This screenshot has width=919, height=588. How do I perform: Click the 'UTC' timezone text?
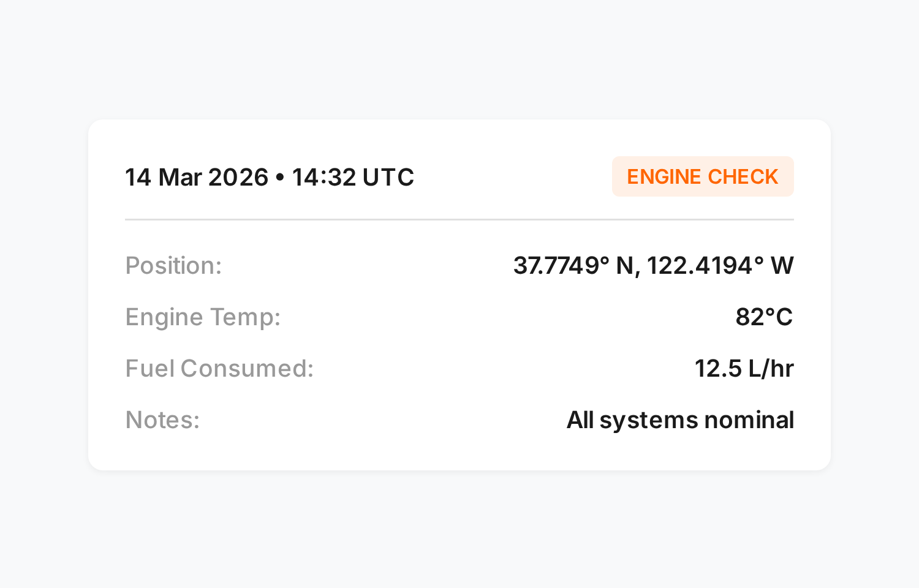click(x=388, y=178)
